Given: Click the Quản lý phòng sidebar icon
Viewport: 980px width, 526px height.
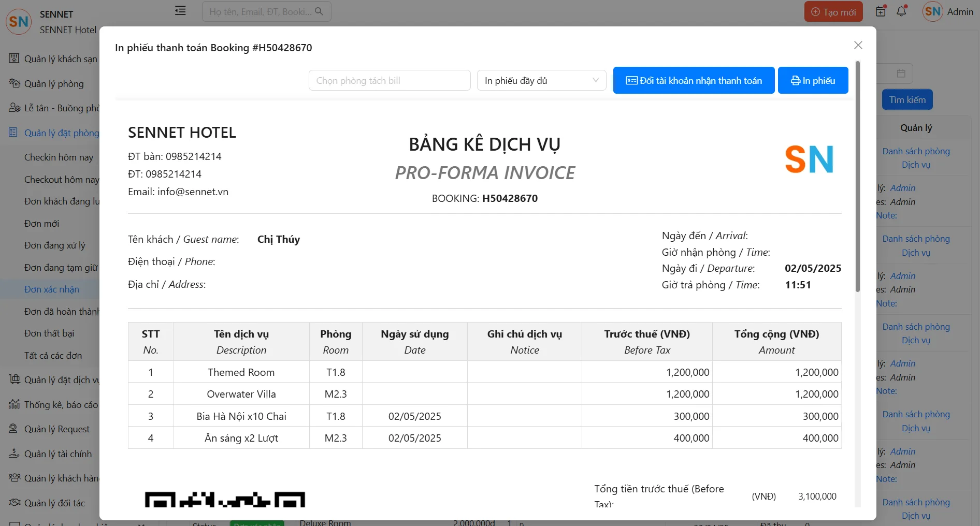Looking at the screenshot, I should point(14,83).
